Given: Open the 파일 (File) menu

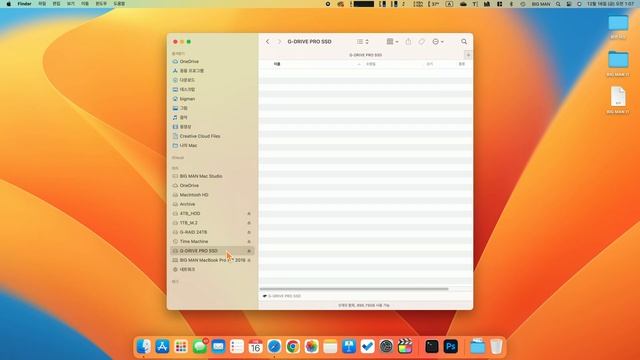Looking at the screenshot, I should click(42, 4).
